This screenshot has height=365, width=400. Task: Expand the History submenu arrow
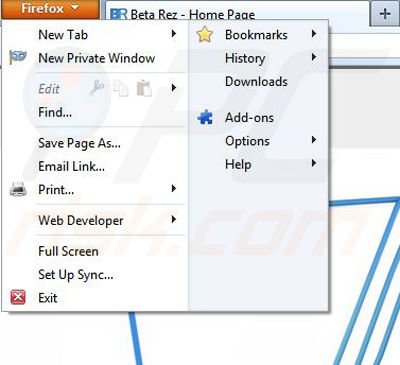tap(314, 57)
